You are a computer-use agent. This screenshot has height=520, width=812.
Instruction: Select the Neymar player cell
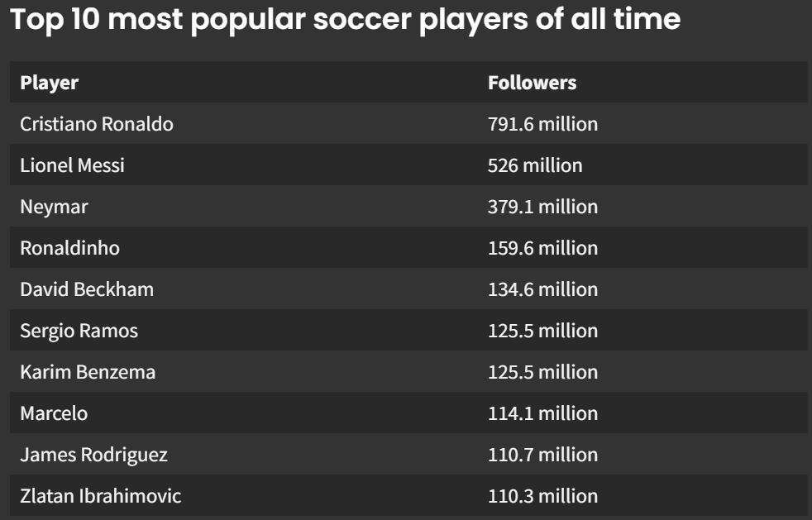[54, 207]
